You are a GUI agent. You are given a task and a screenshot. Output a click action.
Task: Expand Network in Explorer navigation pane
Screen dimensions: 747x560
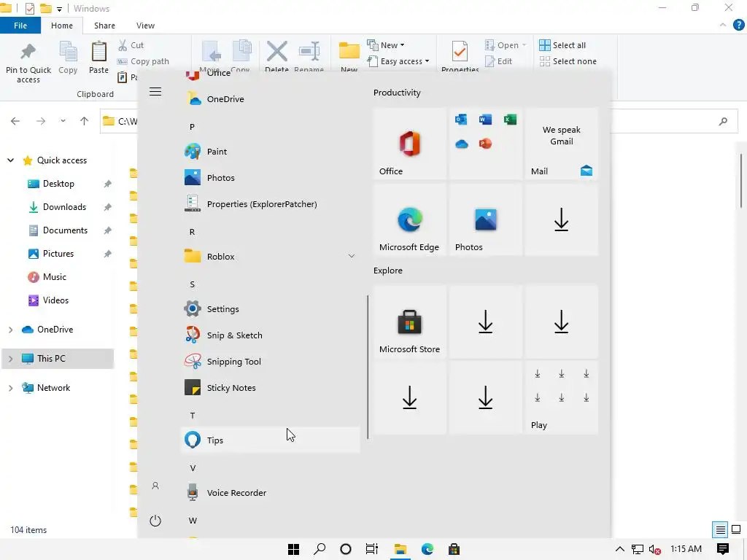(10, 388)
